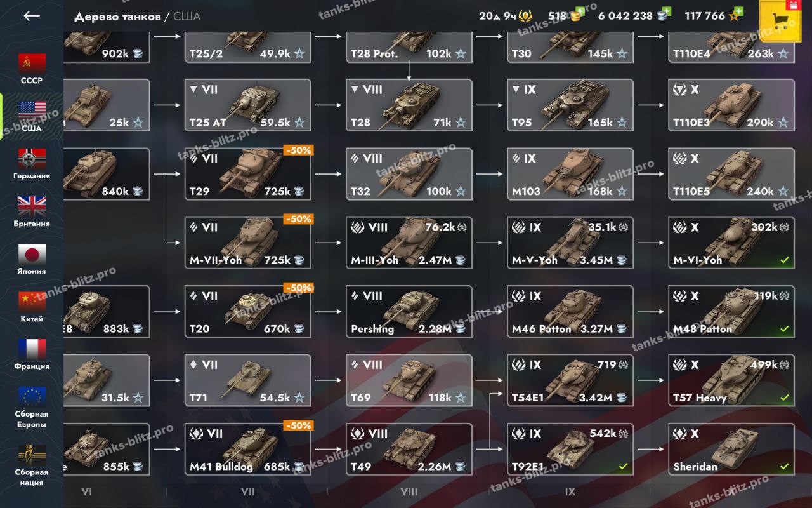
Task: Click the Дерево танков breadcrumb
Action: pyautogui.click(x=117, y=17)
